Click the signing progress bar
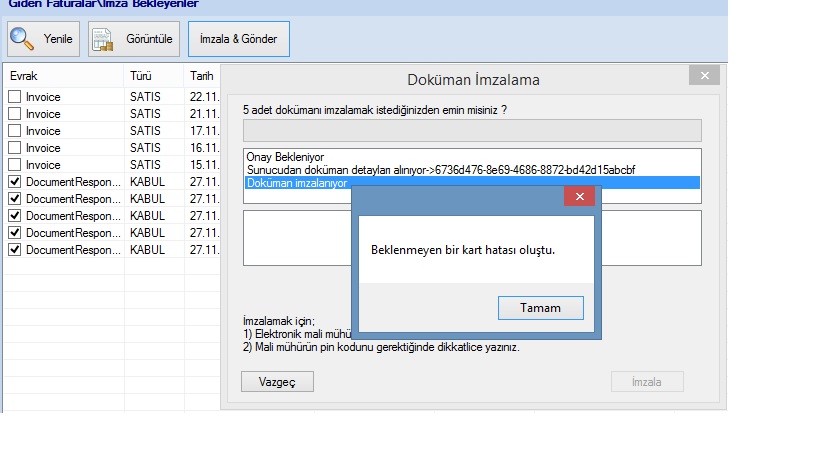The width and height of the screenshot is (819, 460). click(472, 131)
